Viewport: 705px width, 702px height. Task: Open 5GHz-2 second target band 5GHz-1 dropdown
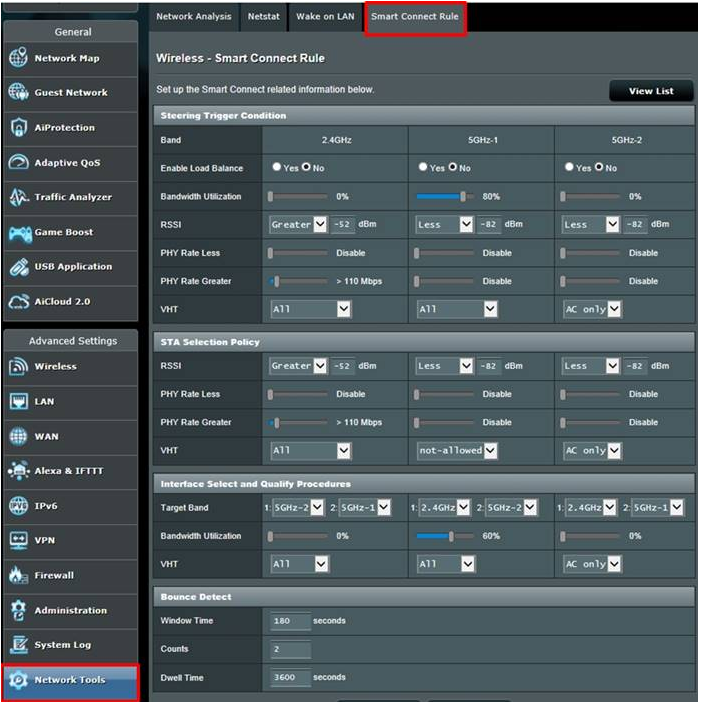tap(658, 507)
